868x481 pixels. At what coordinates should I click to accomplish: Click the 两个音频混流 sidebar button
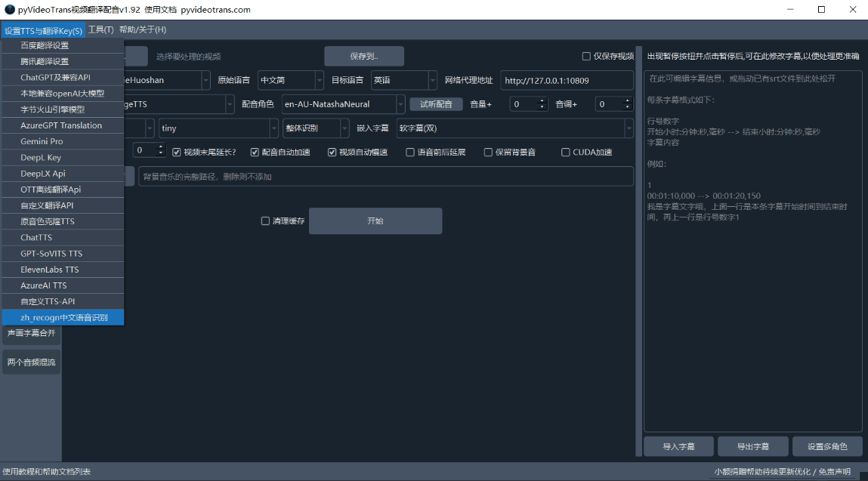click(31, 362)
